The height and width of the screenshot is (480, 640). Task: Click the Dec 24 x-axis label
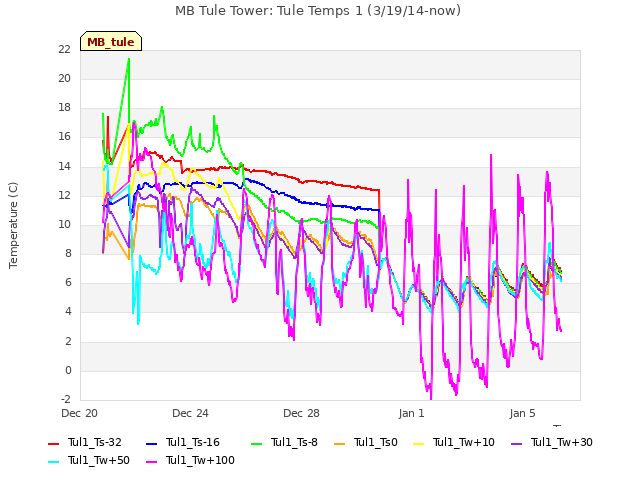pyautogui.click(x=190, y=413)
